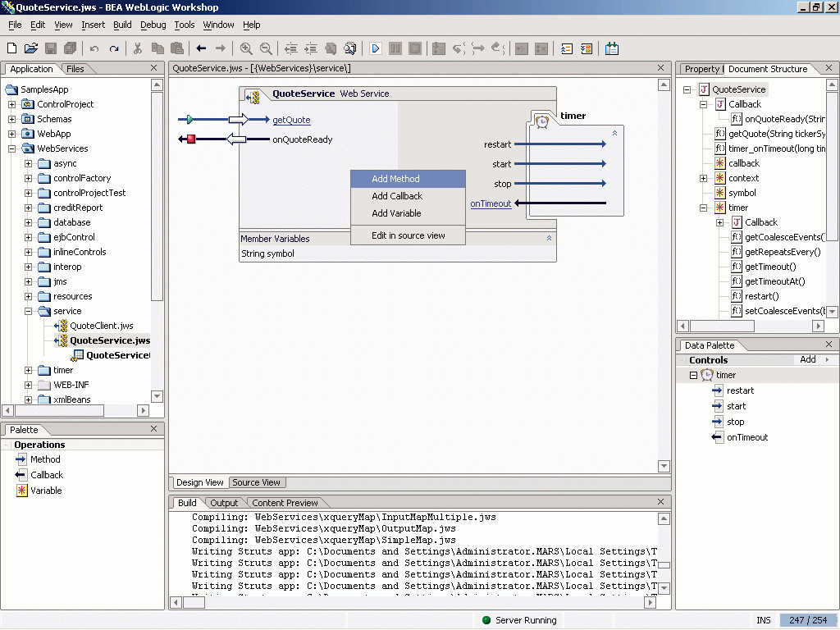Switch to the Output tab
The width and height of the screenshot is (840, 630).
click(x=224, y=503)
